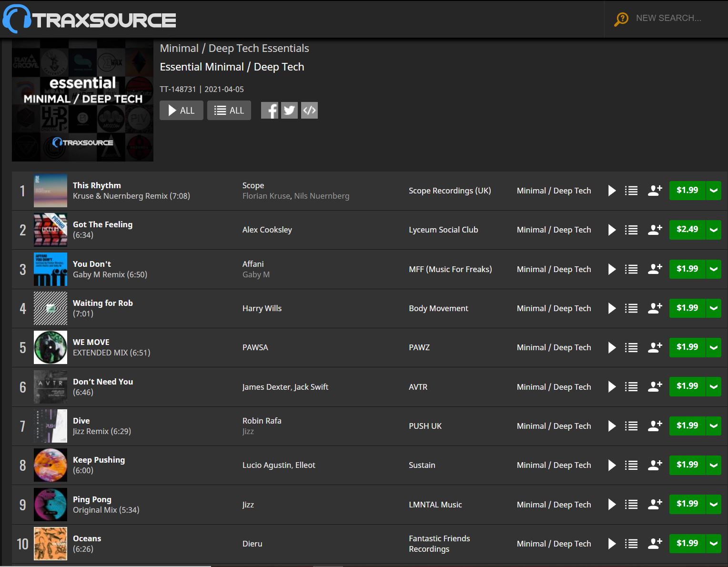
Task: Play the track Oceans by Dieru
Action: coord(612,543)
